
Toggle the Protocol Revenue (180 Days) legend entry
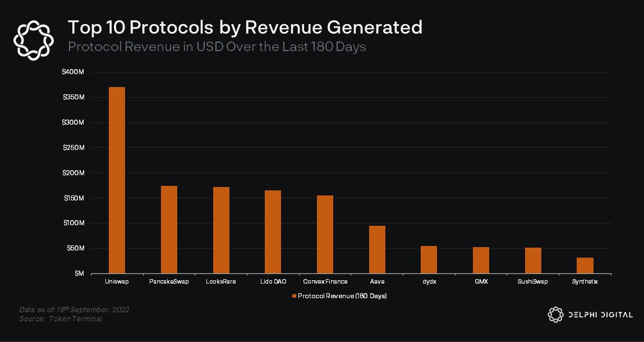point(339,295)
